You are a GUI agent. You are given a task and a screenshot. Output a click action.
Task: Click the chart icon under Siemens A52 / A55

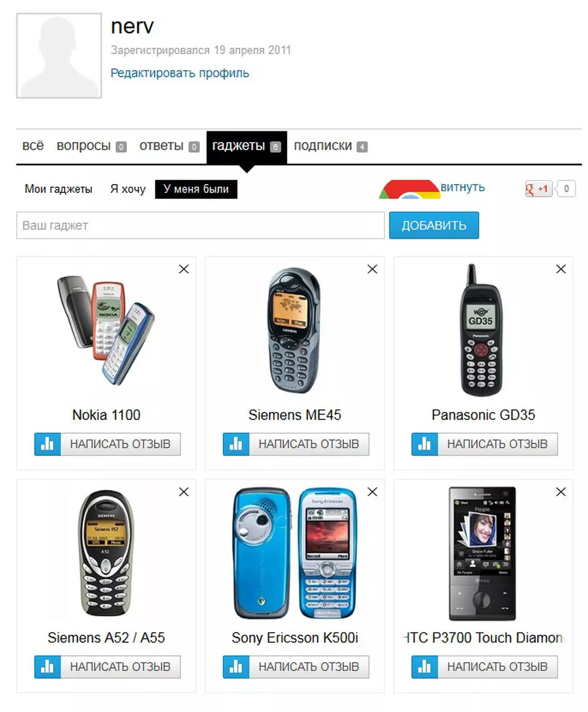click(48, 667)
